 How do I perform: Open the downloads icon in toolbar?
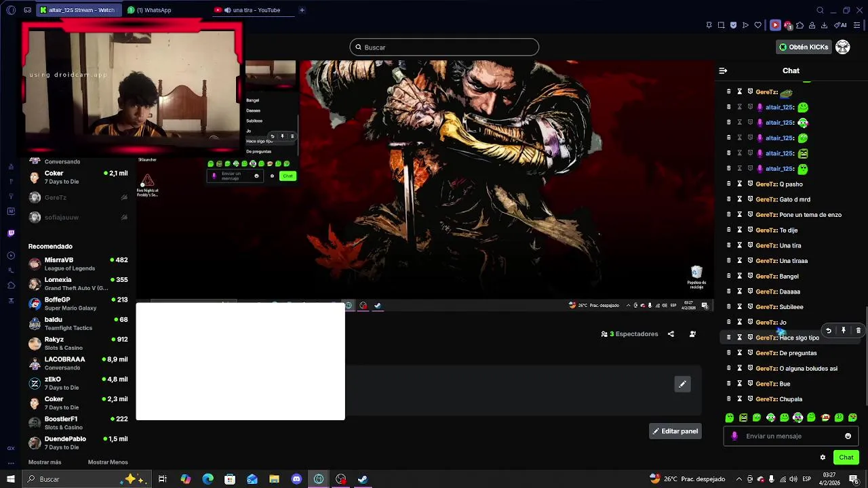point(824,25)
